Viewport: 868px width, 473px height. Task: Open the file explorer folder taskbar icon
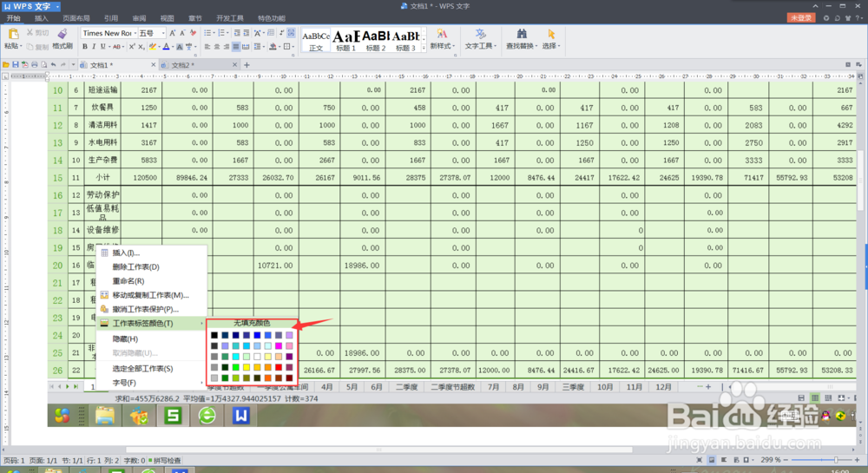click(x=105, y=415)
